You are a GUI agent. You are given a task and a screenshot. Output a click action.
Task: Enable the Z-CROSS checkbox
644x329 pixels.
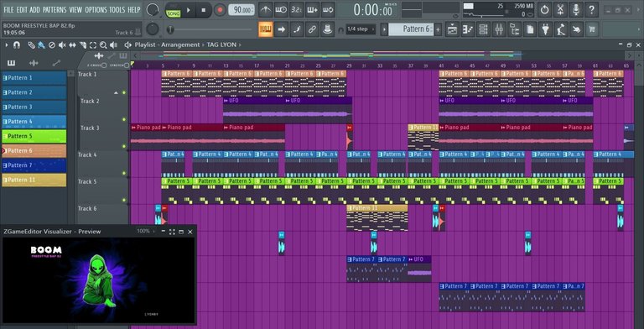tap(104, 65)
